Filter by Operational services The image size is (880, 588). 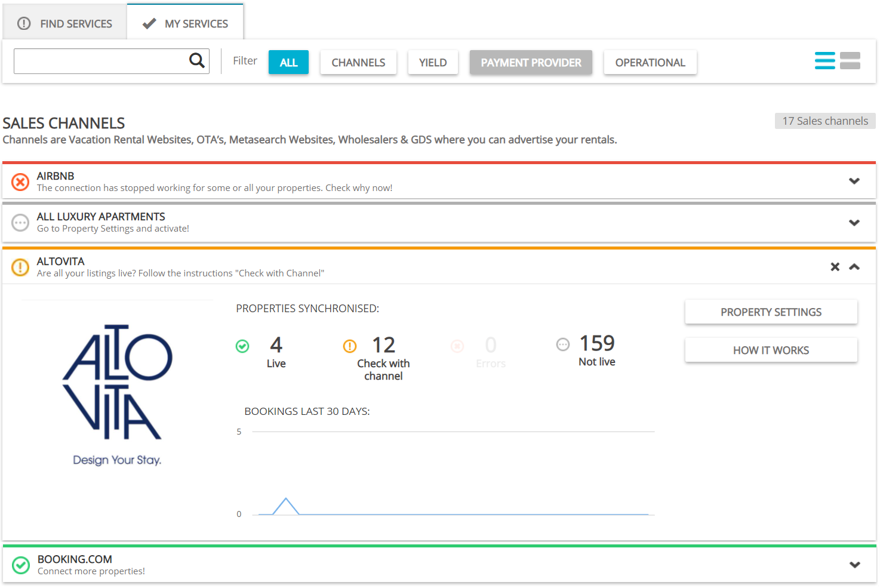point(650,62)
